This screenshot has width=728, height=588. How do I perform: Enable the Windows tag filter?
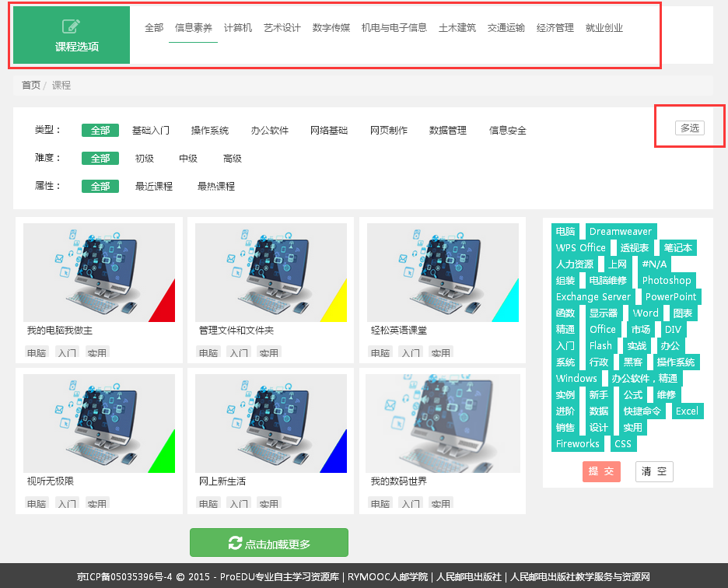coord(576,378)
